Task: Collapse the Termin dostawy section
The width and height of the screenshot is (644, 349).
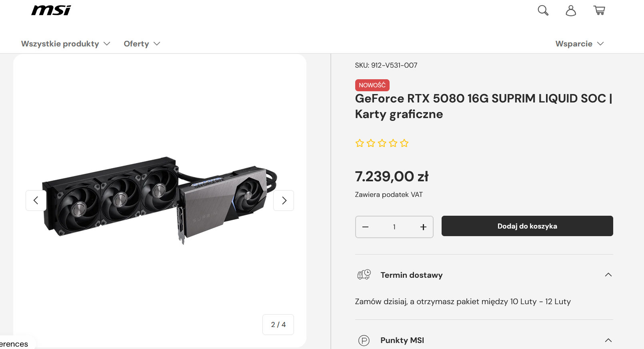Action: tap(608, 275)
